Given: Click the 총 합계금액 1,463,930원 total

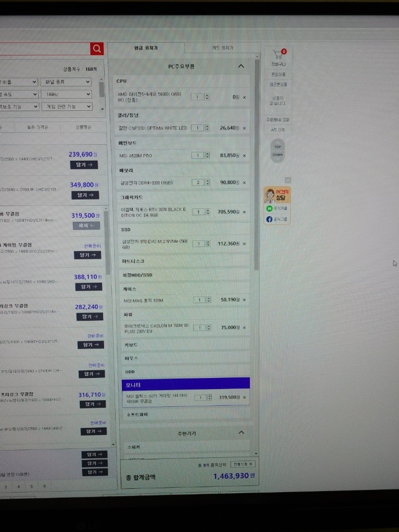Looking at the screenshot, I should (234, 477).
